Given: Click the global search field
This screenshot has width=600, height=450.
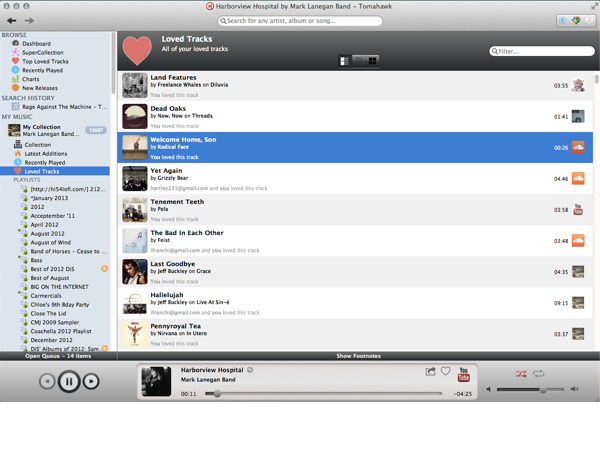Looking at the screenshot, I should (300, 21).
